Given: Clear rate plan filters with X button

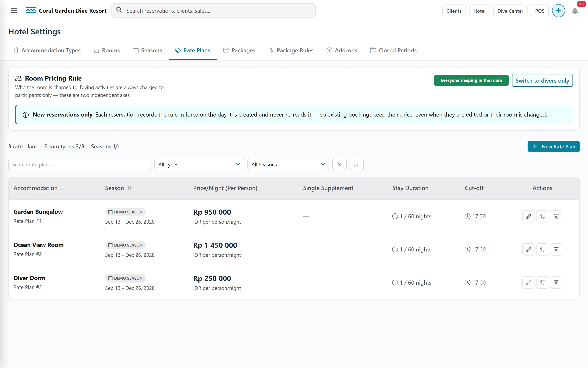Looking at the screenshot, I should point(339,165).
